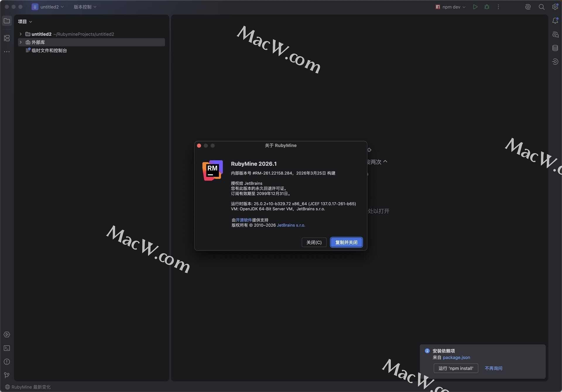The image size is (562, 392).
Task: Open the Project tool window folder icon
Action: pyautogui.click(x=7, y=21)
